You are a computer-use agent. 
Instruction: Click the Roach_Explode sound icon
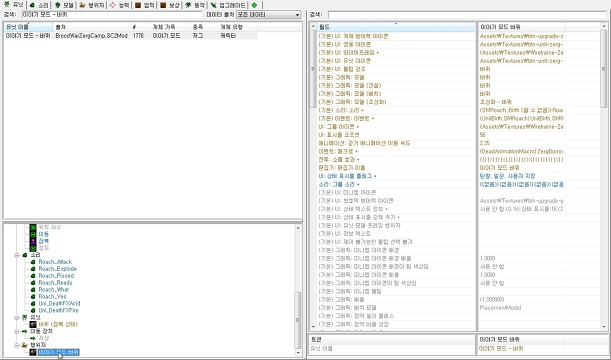coord(33,269)
